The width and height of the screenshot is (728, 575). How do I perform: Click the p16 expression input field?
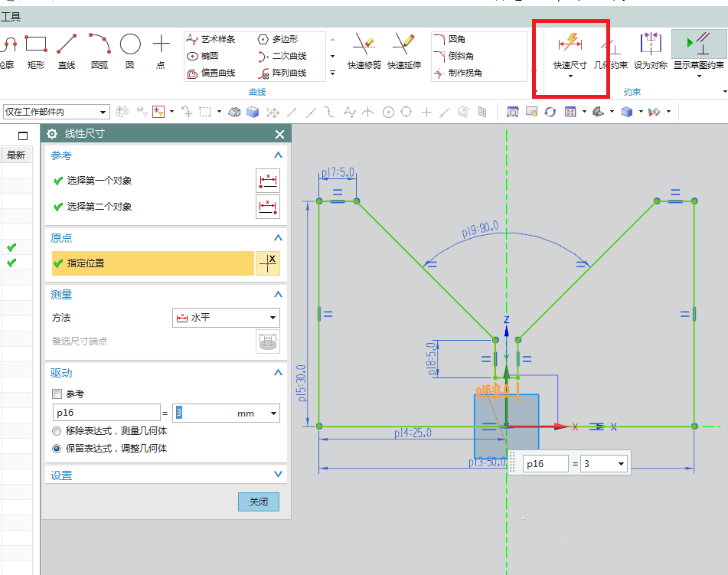[x=106, y=412]
